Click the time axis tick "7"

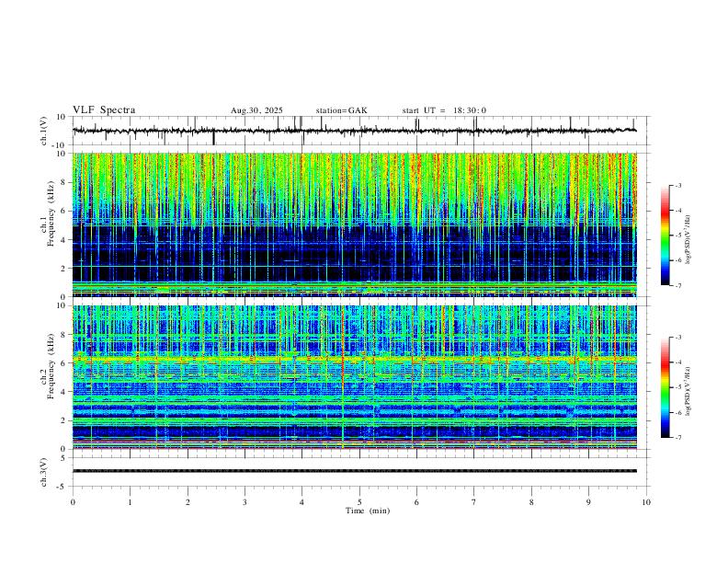click(474, 502)
